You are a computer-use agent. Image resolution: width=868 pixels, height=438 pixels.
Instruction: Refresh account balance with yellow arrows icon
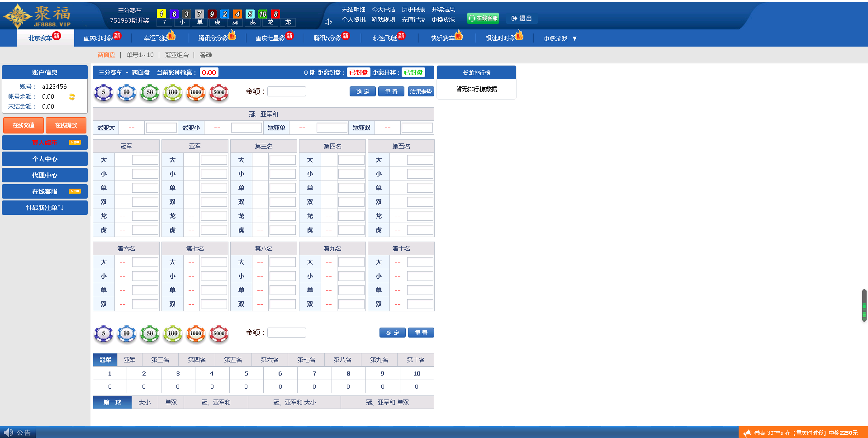click(x=72, y=97)
